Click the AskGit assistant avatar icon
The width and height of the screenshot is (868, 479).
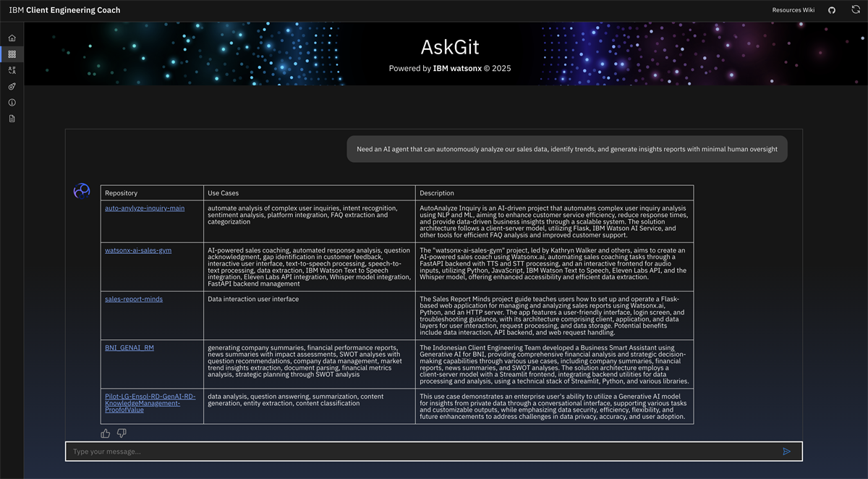tap(82, 191)
